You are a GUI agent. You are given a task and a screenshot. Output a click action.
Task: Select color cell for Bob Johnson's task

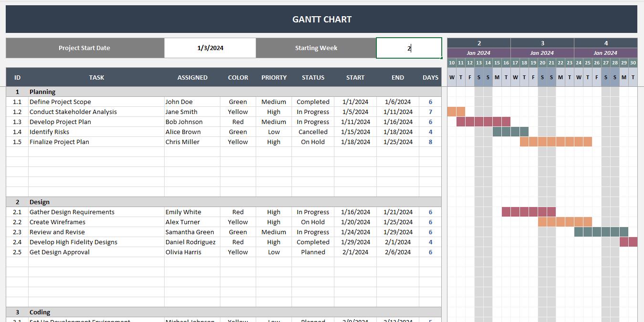(x=238, y=122)
